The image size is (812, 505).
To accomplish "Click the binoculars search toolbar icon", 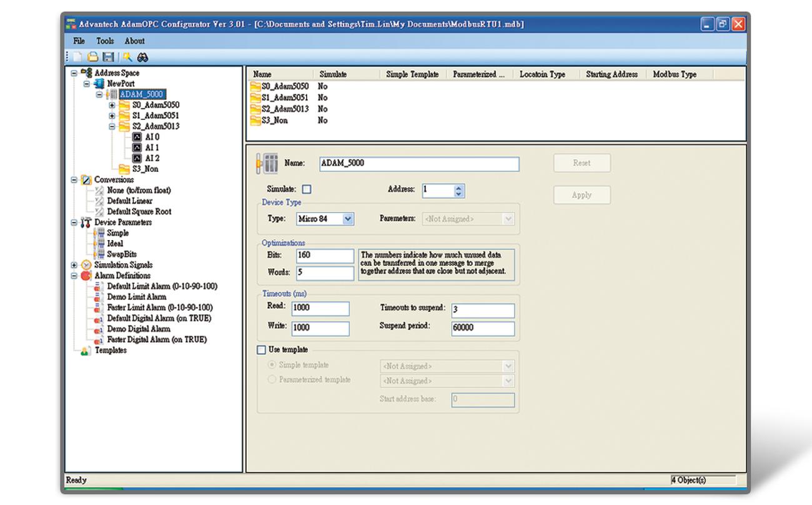I will click(x=142, y=57).
